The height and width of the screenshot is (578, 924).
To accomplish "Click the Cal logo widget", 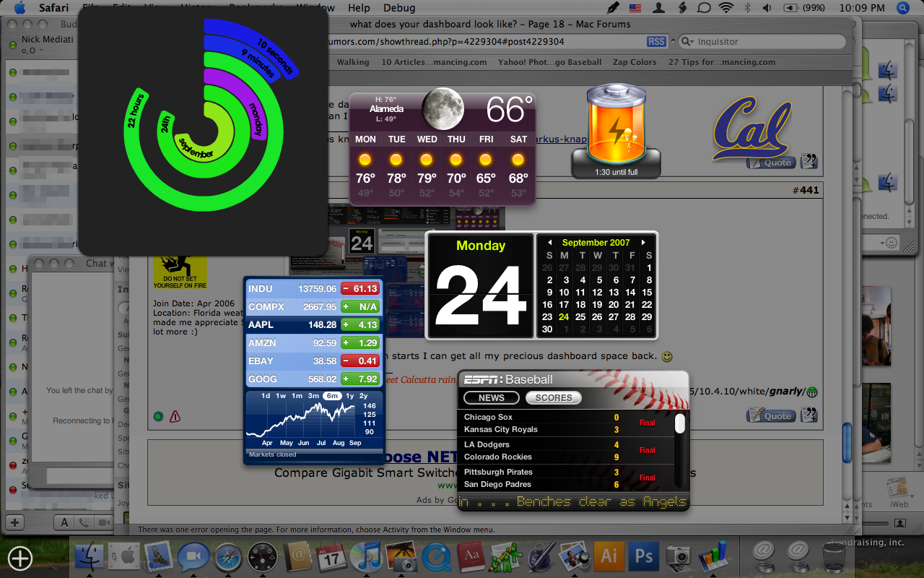I will coord(751,129).
